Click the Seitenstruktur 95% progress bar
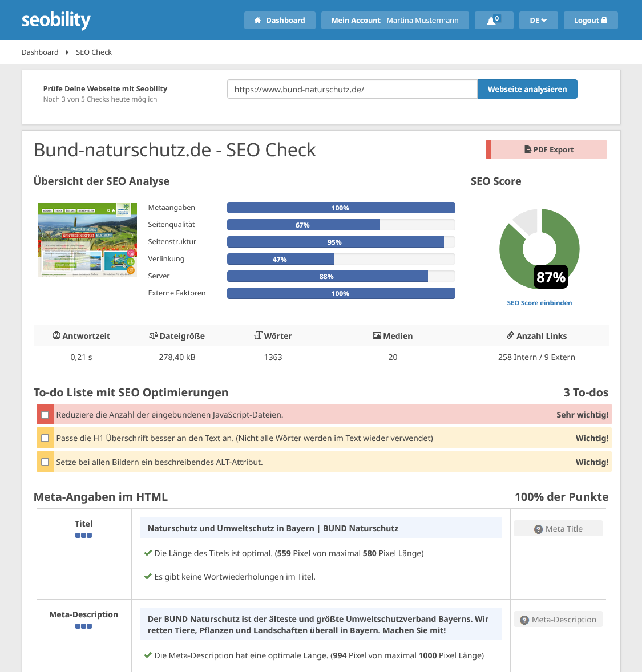642x672 pixels. 341,242
